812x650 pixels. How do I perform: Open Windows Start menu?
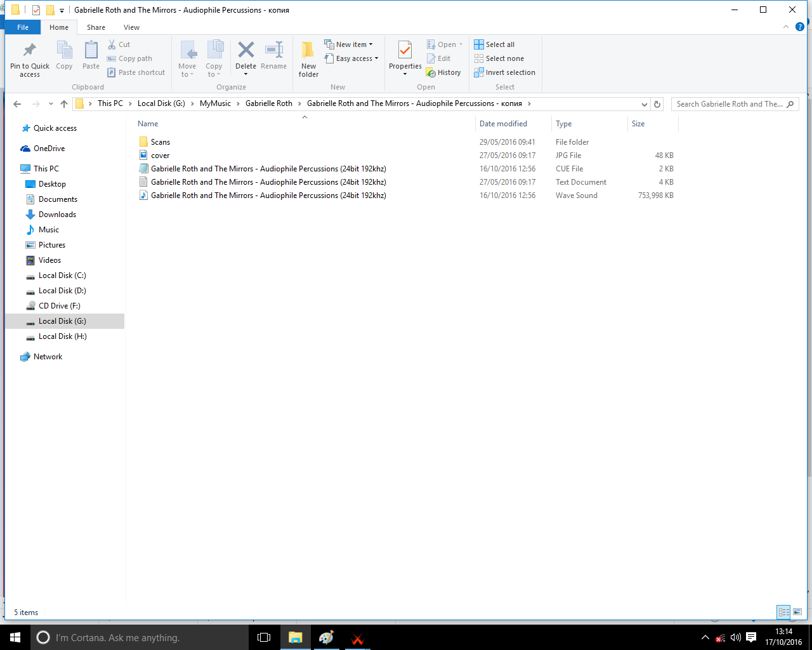tap(15, 637)
